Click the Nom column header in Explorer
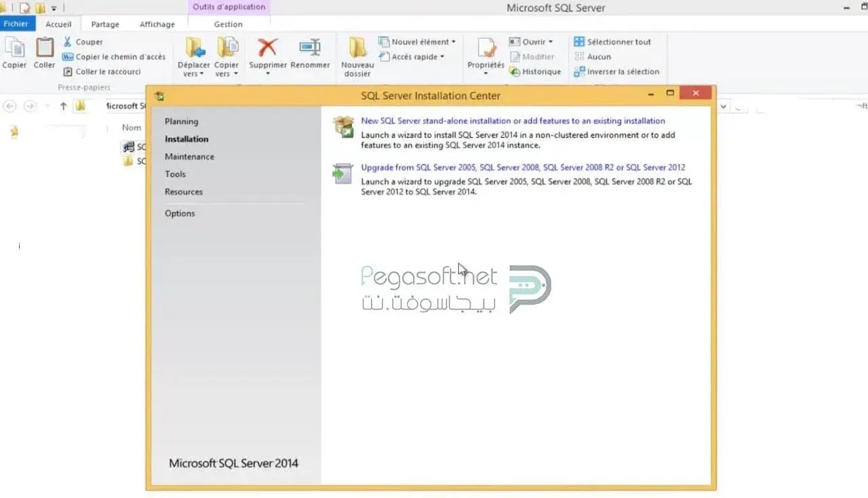Image resolution: width=868 pixels, height=498 pixels. (x=132, y=128)
